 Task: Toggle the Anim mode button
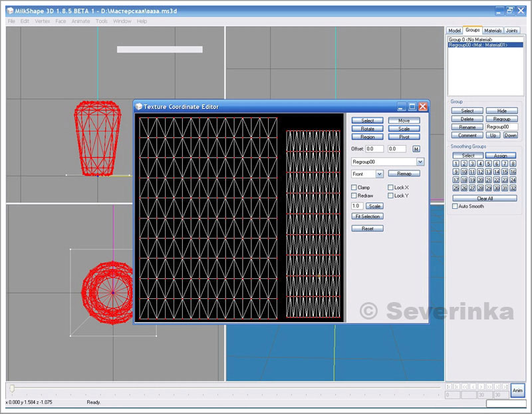517,390
